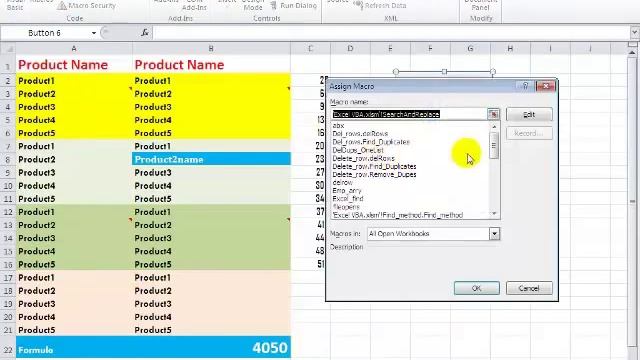Click cell A2 containing Product1

[74, 81]
